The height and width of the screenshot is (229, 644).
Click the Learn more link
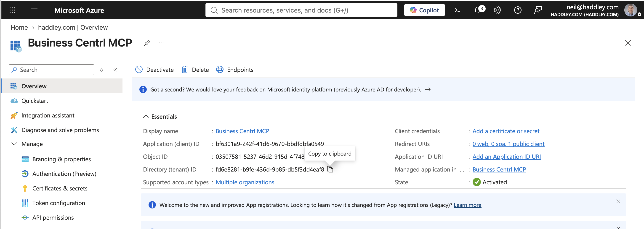pyautogui.click(x=467, y=205)
